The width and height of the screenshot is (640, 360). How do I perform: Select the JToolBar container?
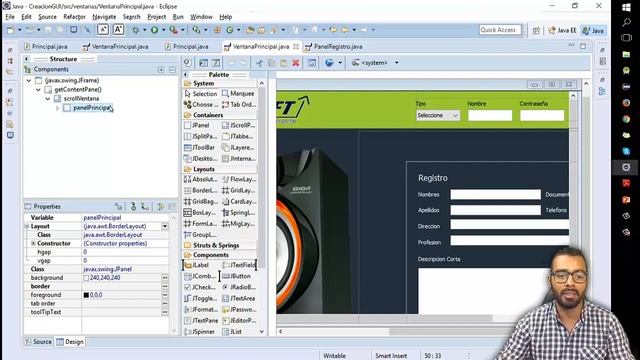(199, 147)
